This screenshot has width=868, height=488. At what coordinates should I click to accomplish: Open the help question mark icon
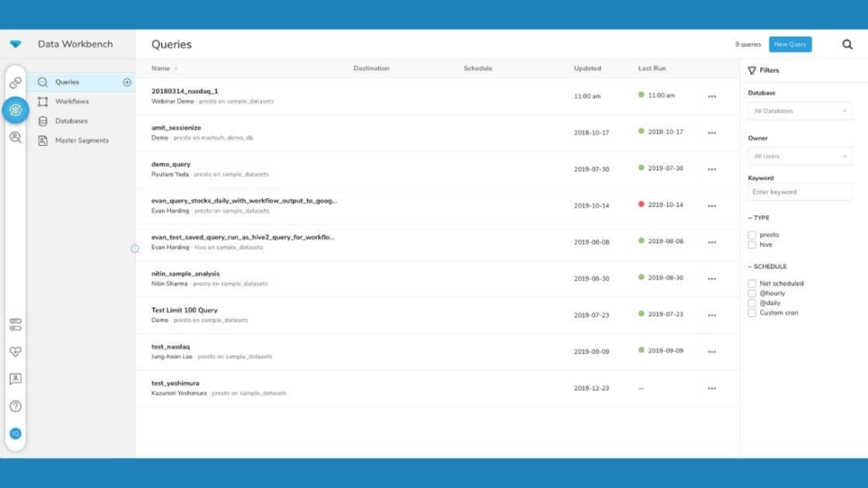(15, 406)
